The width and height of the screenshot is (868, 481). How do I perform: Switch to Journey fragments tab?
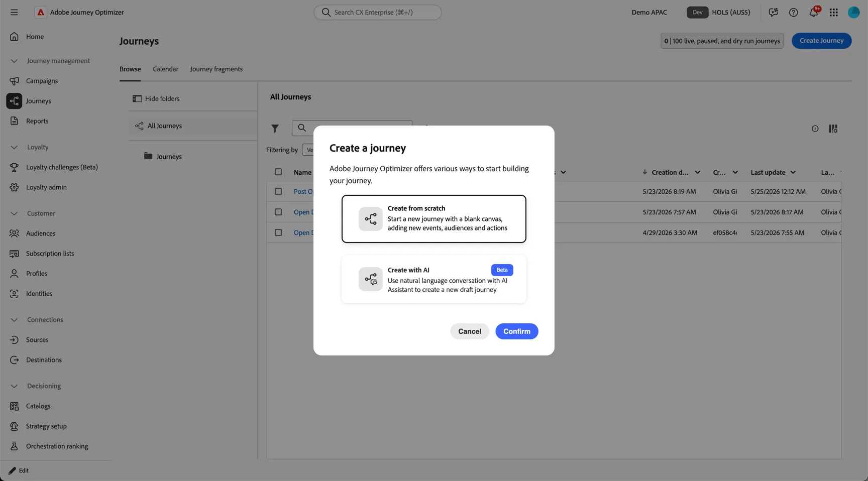click(x=216, y=69)
